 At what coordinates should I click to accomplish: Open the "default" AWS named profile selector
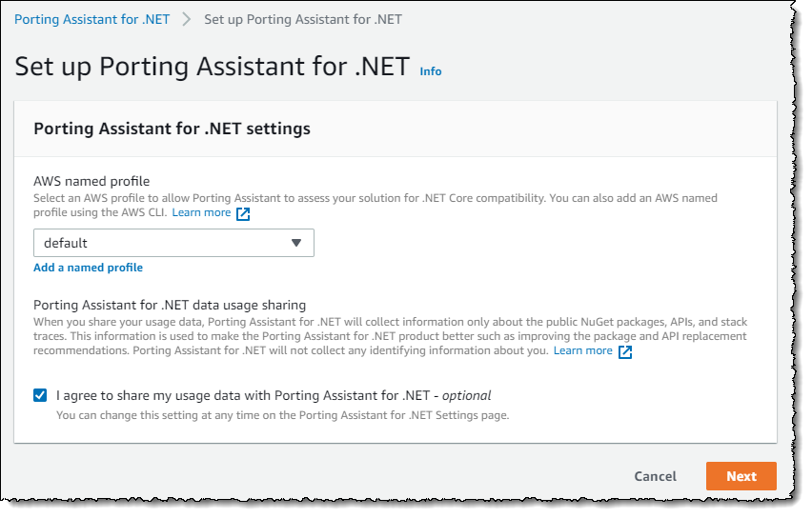coord(173,243)
